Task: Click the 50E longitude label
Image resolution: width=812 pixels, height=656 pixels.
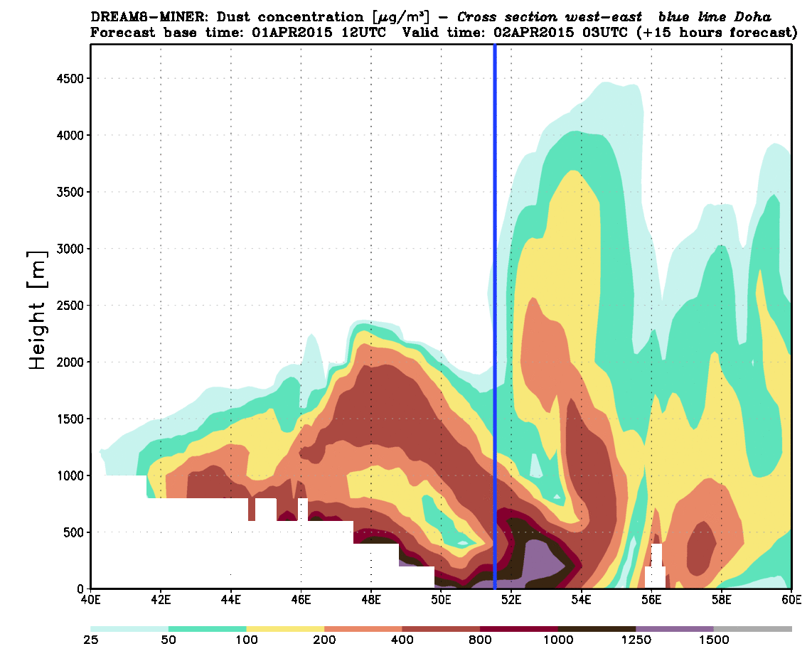Action: click(x=442, y=600)
